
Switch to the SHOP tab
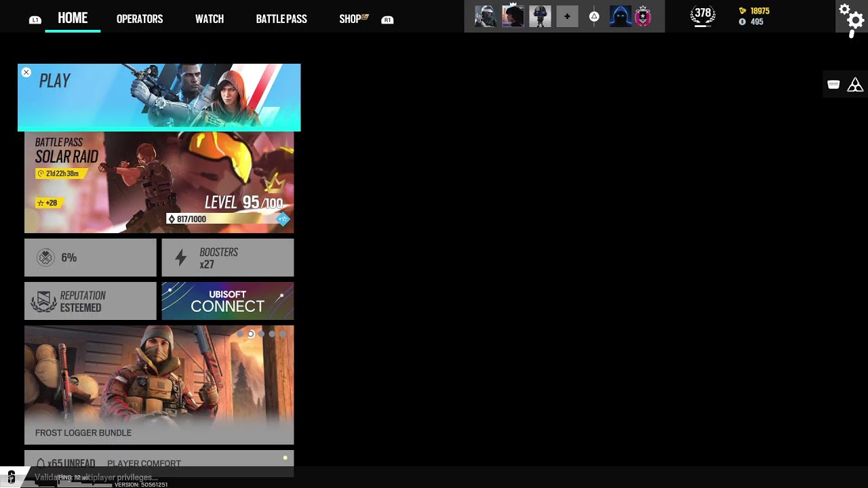[350, 19]
